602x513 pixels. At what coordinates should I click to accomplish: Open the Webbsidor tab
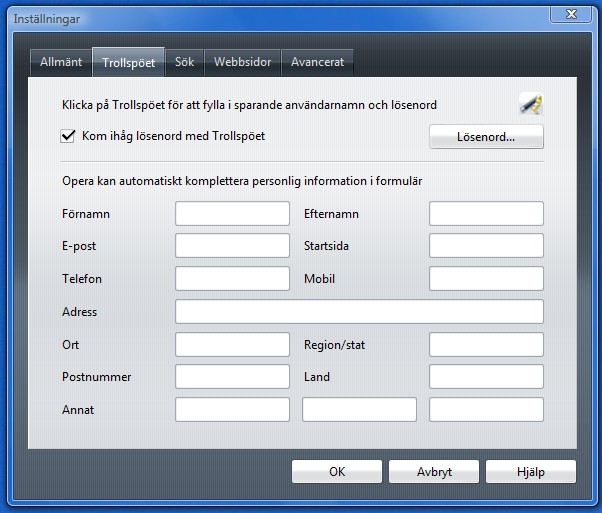click(243, 62)
